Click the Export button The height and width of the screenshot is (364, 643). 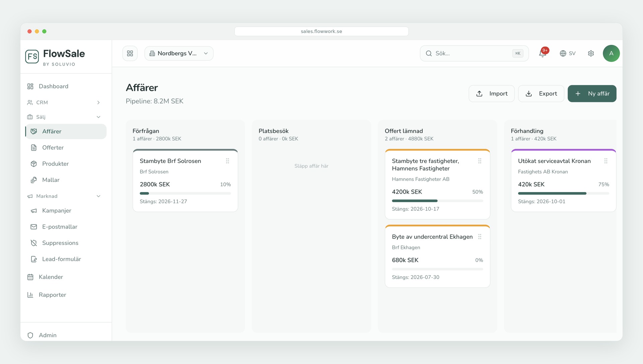[x=541, y=94]
